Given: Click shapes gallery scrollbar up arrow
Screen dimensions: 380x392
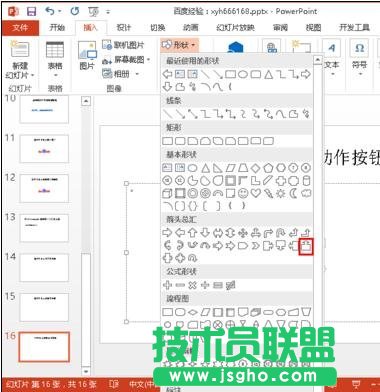Looking at the screenshot, I should coord(318,60).
